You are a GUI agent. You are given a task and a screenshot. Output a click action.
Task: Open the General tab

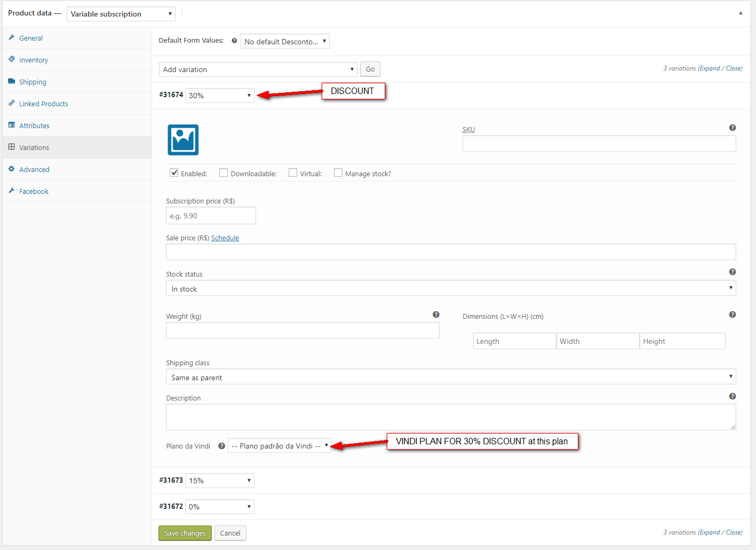[77, 38]
